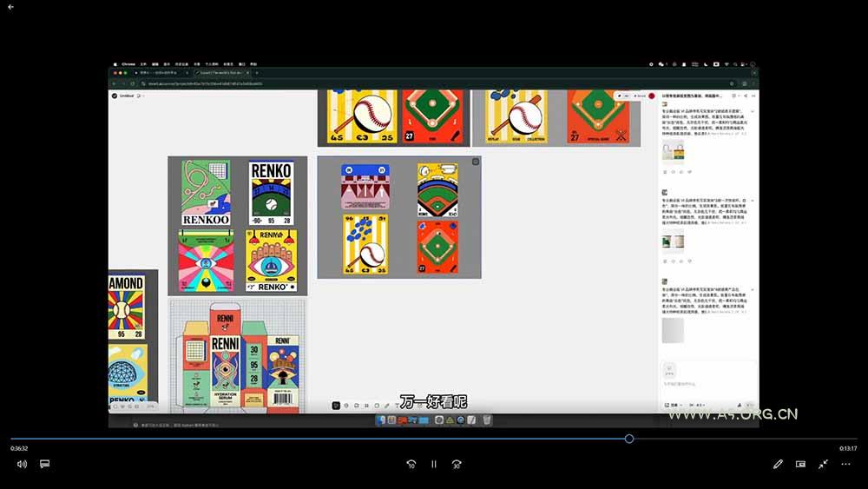
Task: Skip forward 30 seconds
Action: [x=457, y=464]
